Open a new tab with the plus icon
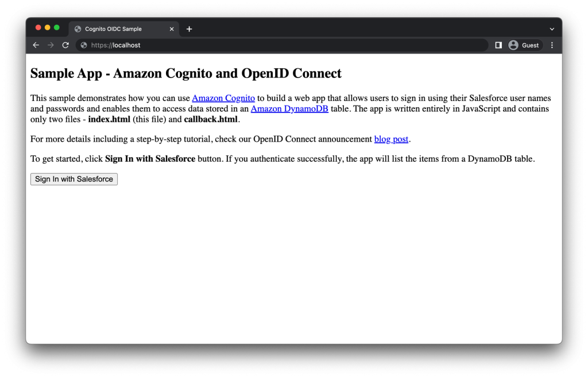 [189, 29]
